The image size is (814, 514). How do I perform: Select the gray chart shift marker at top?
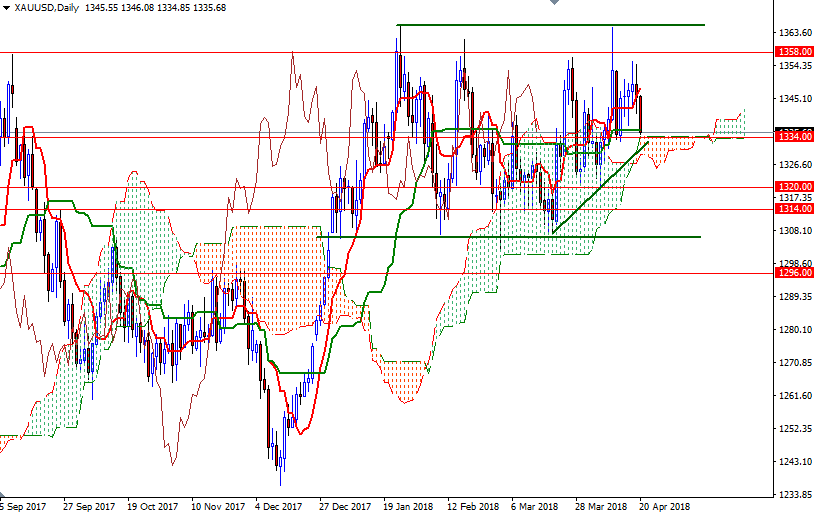click(x=554, y=2)
